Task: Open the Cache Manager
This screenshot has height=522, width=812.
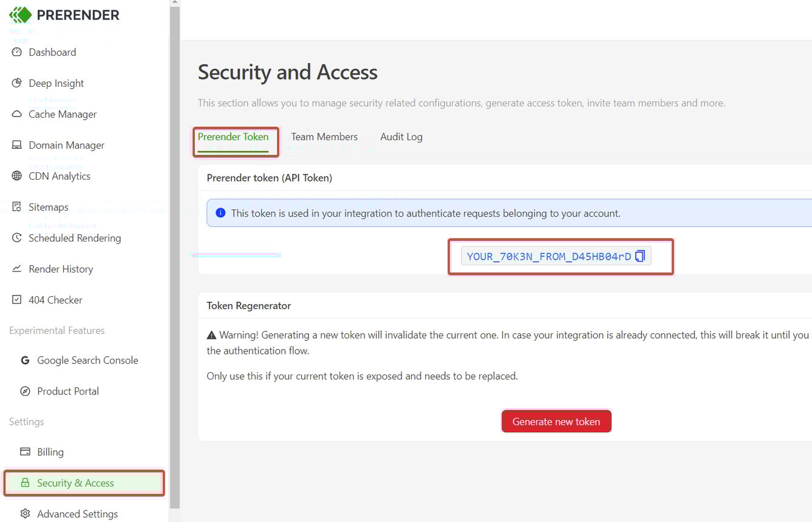Action: tap(63, 114)
